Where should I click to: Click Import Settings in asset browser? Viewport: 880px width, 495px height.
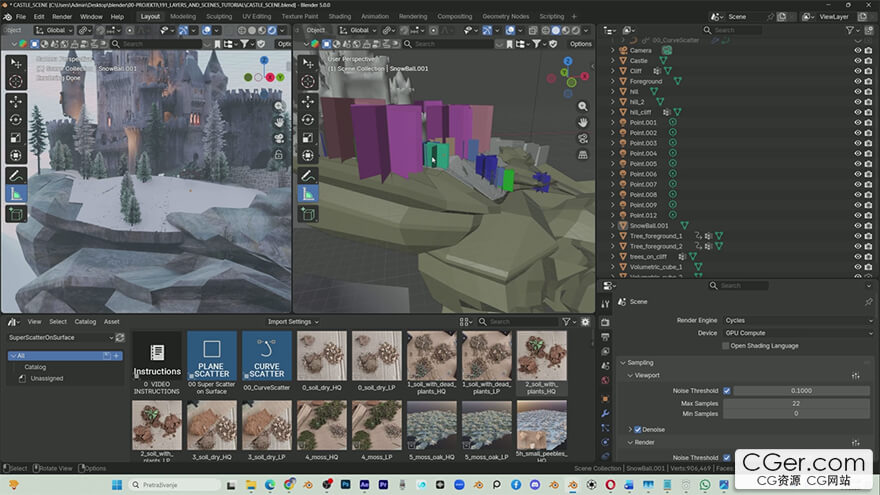(294, 322)
